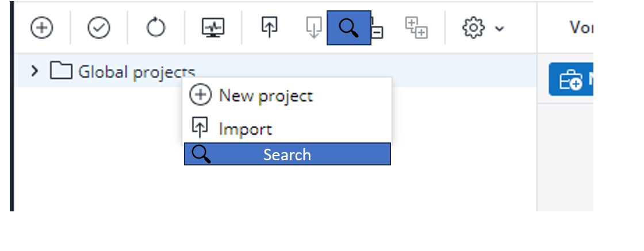Click the add (plus circle) toolbar icon
The height and width of the screenshot is (251, 644).
tap(41, 28)
